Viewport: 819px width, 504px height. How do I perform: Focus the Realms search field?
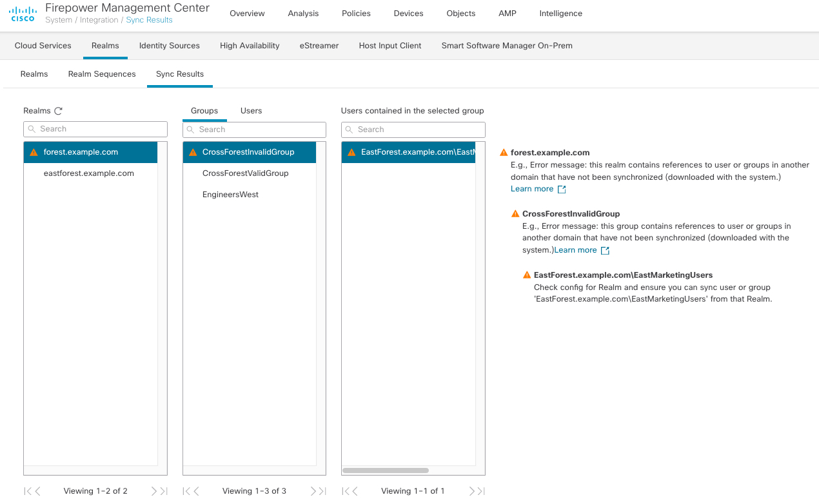95,129
